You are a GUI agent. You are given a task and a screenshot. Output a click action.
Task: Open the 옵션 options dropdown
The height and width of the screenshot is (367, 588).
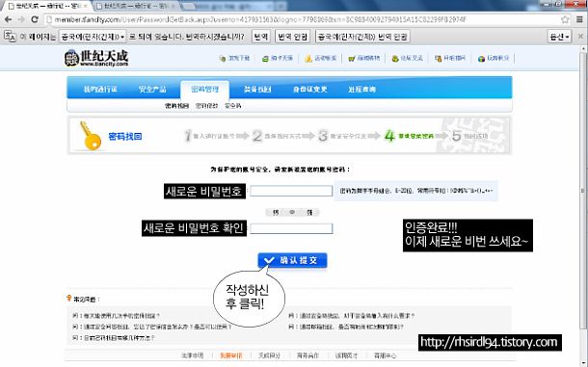(x=559, y=37)
